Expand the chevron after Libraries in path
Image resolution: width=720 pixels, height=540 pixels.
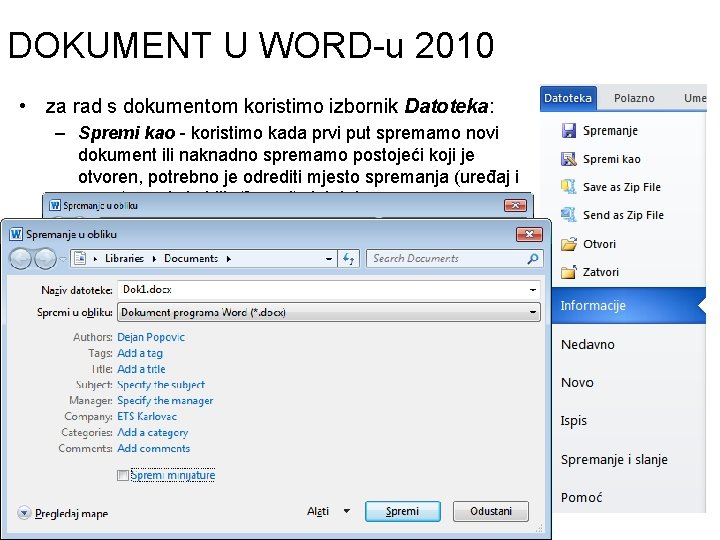click(154, 259)
